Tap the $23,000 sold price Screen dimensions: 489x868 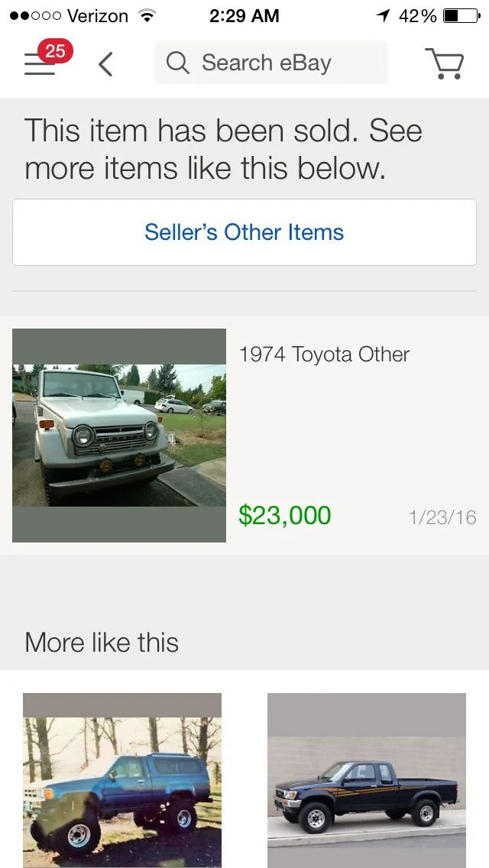pos(285,516)
